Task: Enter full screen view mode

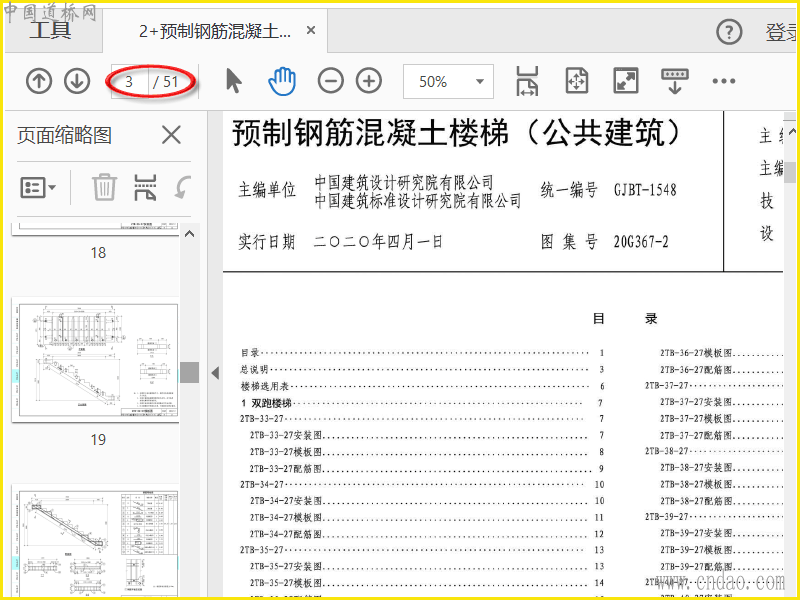Action: point(626,81)
